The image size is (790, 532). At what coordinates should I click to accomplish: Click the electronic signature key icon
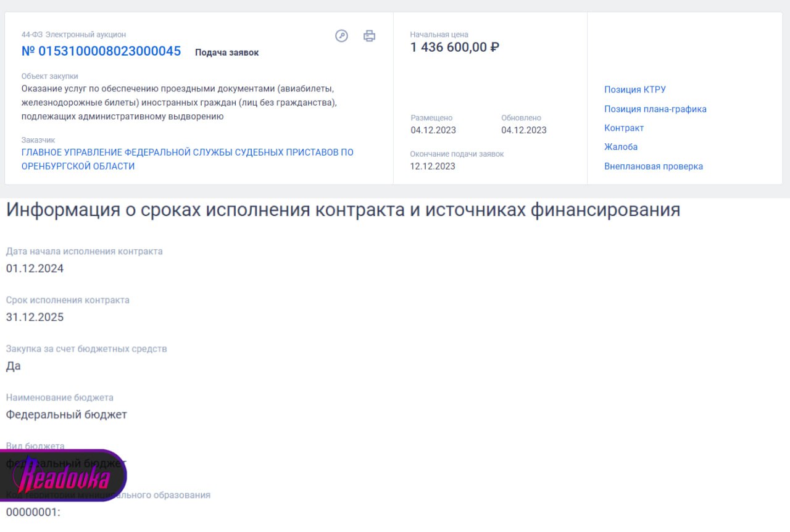pos(341,36)
